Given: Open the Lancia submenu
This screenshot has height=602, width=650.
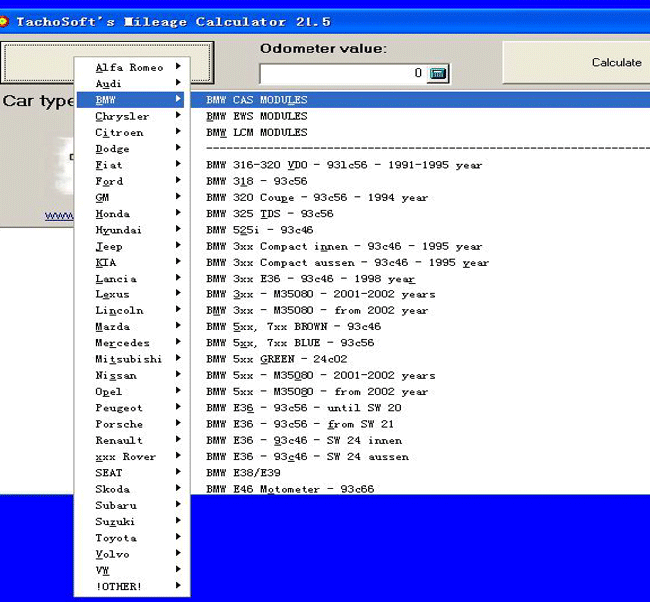Looking at the screenshot, I should (x=131, y=278).
